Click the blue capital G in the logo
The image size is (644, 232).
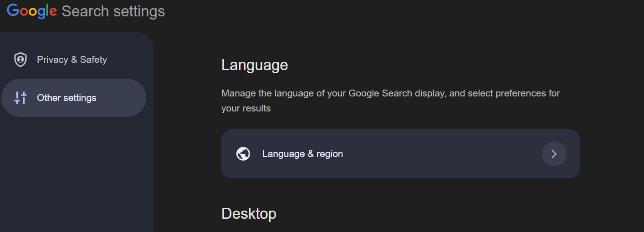coord(13,10)
